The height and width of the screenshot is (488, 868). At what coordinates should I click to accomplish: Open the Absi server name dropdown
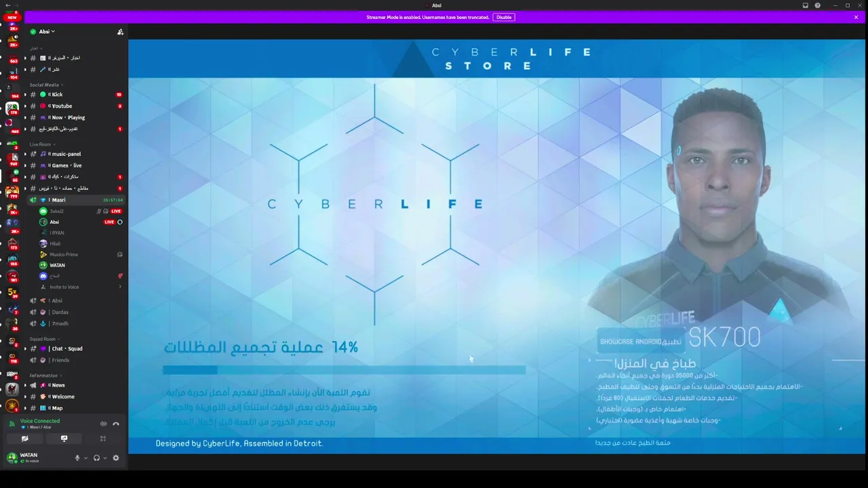tap(47, 32)
